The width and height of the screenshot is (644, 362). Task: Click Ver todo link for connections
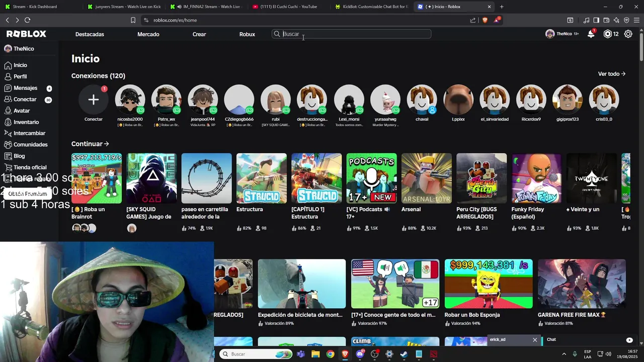click(x=612, y=74)
